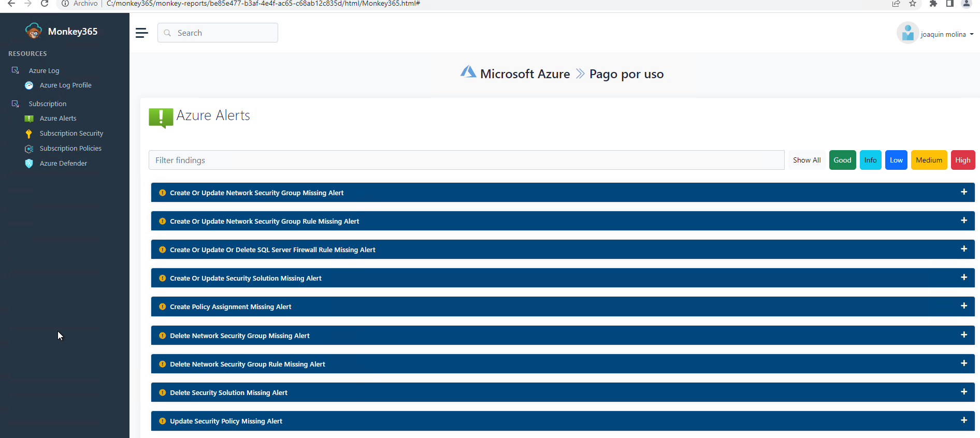Filter findings by Medium severity

click(929, 160)
